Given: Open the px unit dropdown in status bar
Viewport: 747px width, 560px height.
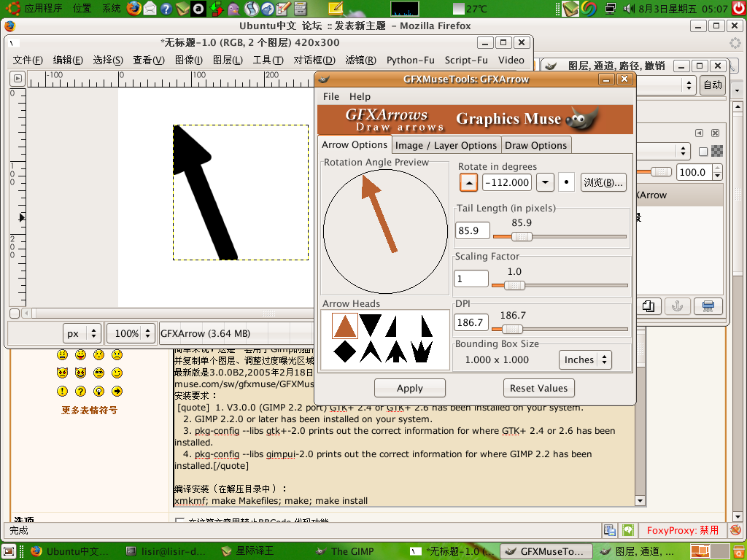Looking at the screenshot, I should pyautogui.click(x=82, y=333).
